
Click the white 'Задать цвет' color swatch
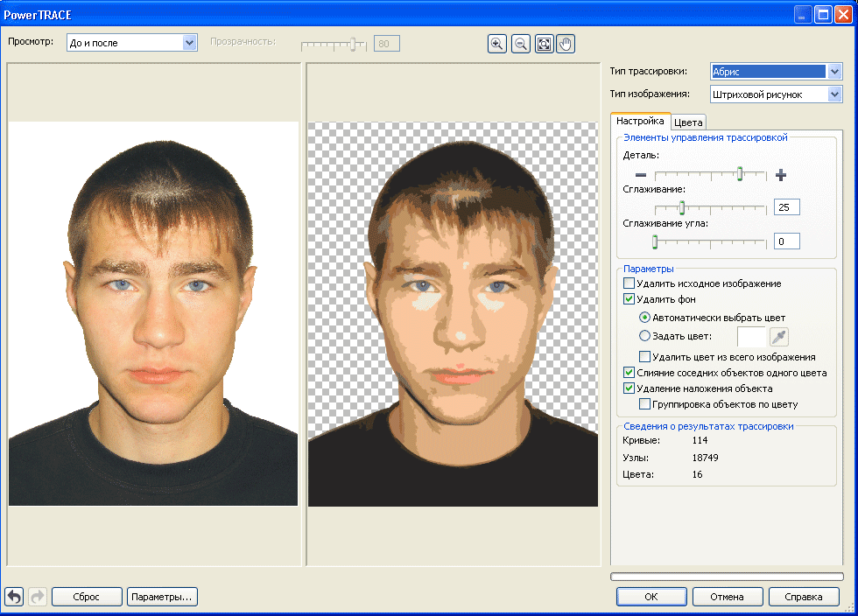[751, 337]
